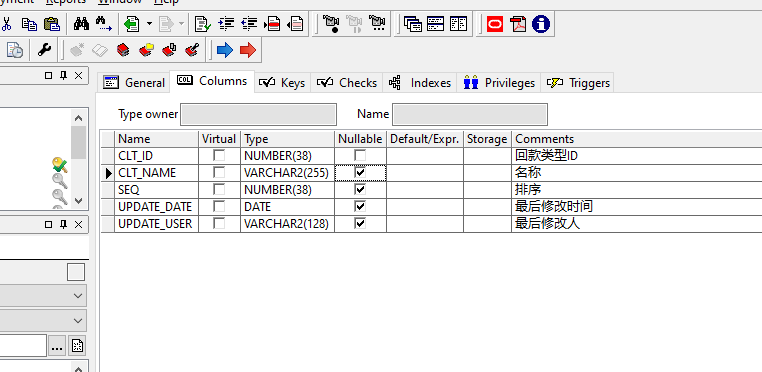Toggle Virtual checkbox for SEQ
Image resolution: width=762 pixels, height=372 pixels.
pos(220,190)
